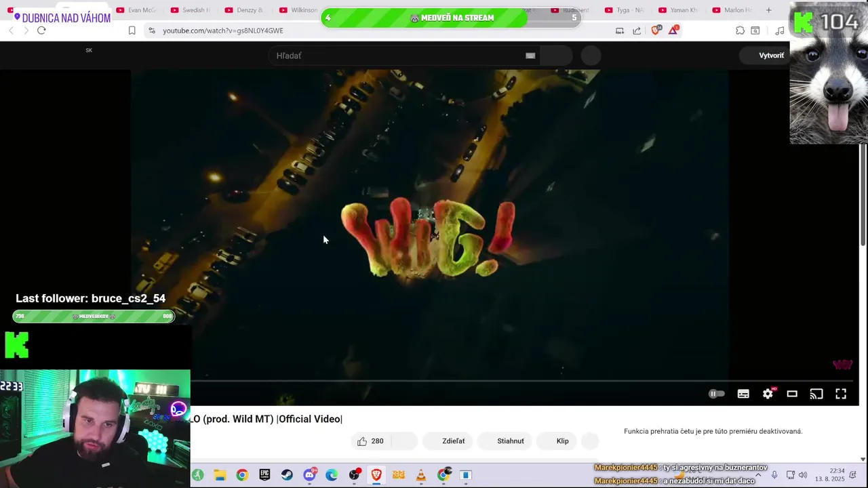The width and height of the screenshot is (868, 488).
Task: Open VLC media player from taskbar
Action: [x=421, y=475]
